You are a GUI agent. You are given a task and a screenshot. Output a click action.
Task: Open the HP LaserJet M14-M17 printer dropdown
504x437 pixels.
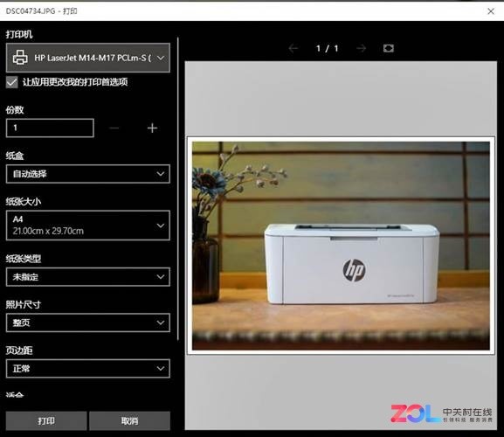87,58
